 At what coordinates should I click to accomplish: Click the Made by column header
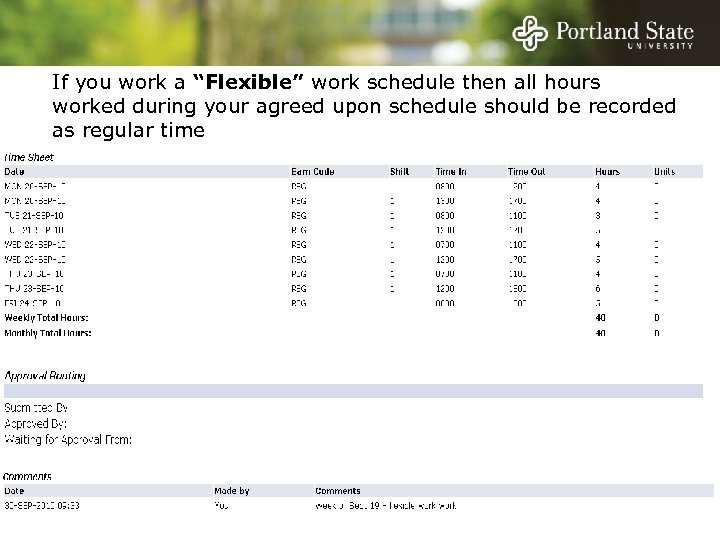pos(231,491)
